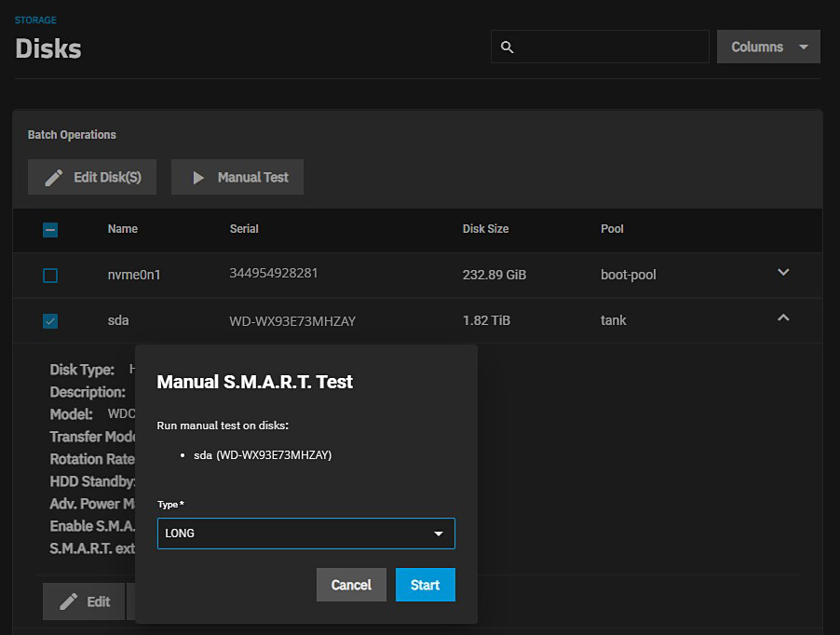Viewport: 840px width, 635px height.
Task: Click the Storage breadcrumb link
Action: 35,20
